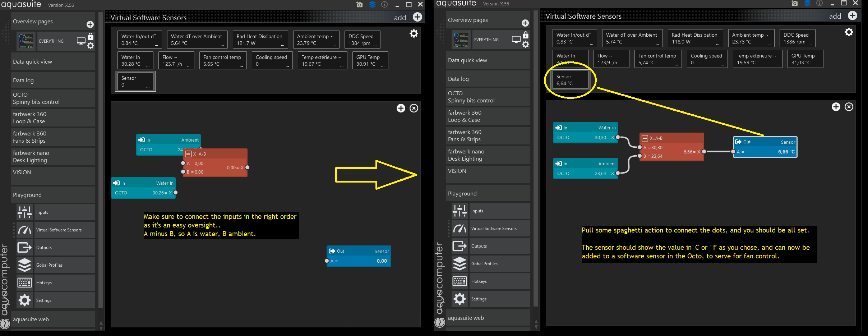This screenshot has height=336, width=868.
Task: Select the blue Out Sensor block in right window
Action: (x=765, y=147)
